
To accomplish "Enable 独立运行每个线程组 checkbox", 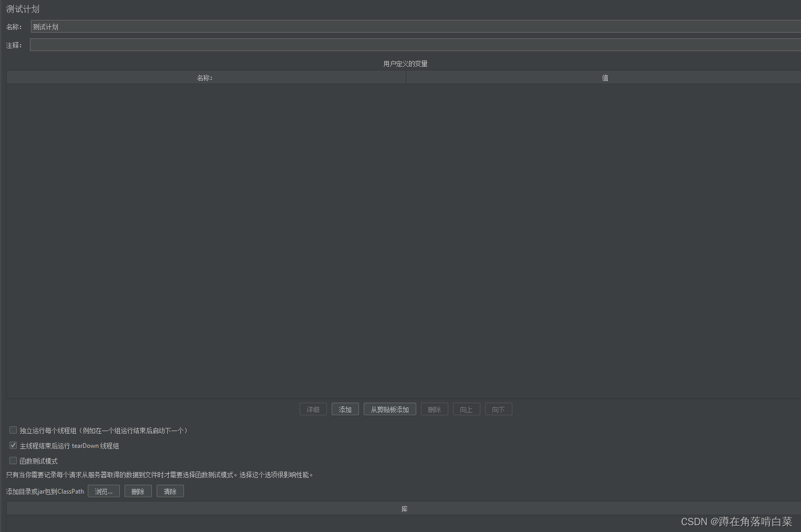I will point(13,430).
